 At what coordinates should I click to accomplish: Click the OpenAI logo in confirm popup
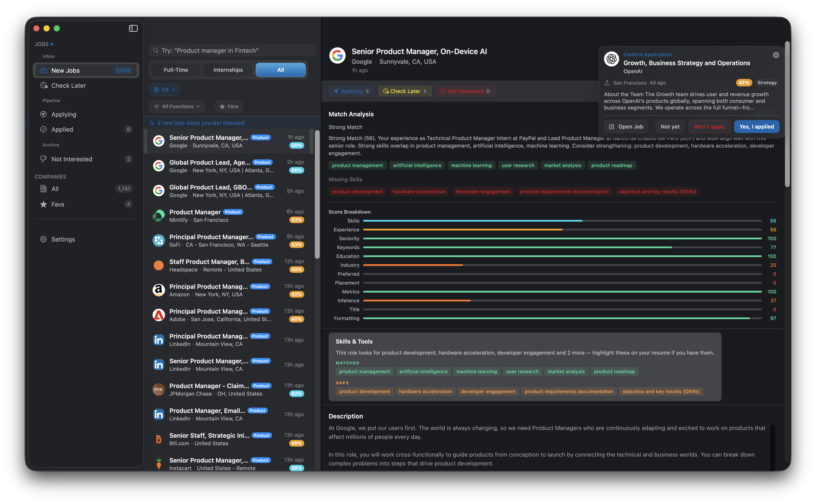point(611,59)
